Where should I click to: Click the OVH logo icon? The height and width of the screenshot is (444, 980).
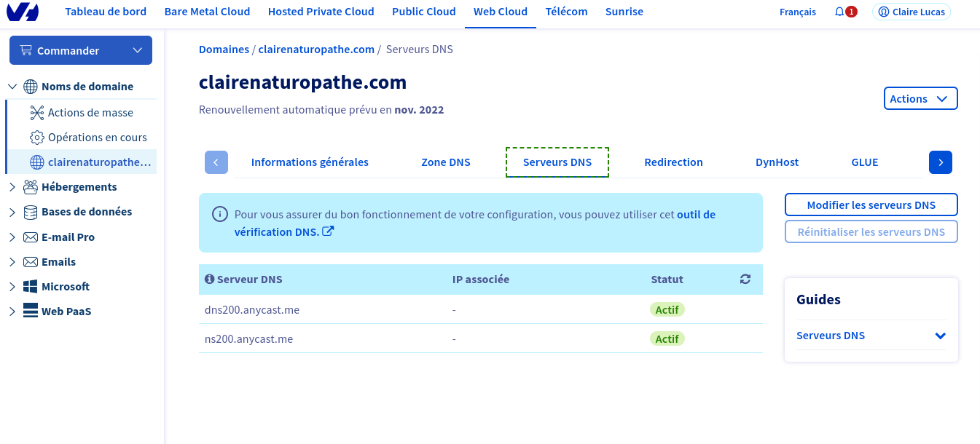click(23, 12)
